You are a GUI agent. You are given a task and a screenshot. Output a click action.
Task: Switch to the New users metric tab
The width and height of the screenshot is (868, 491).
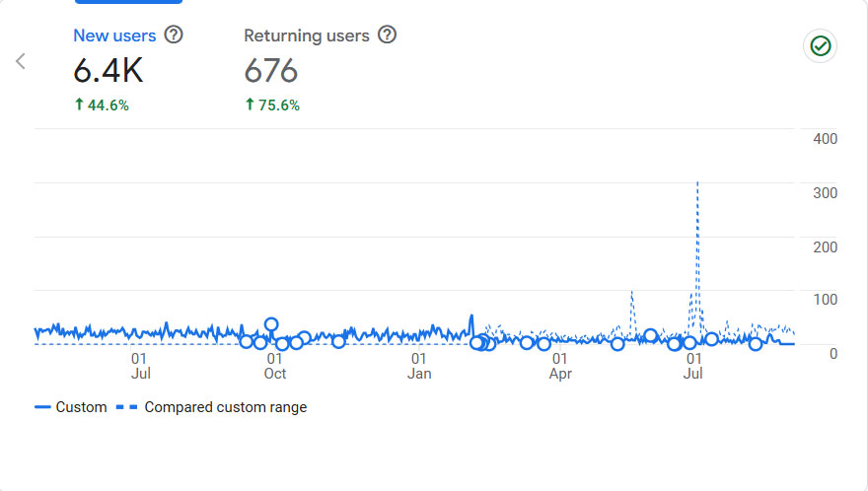114,35
